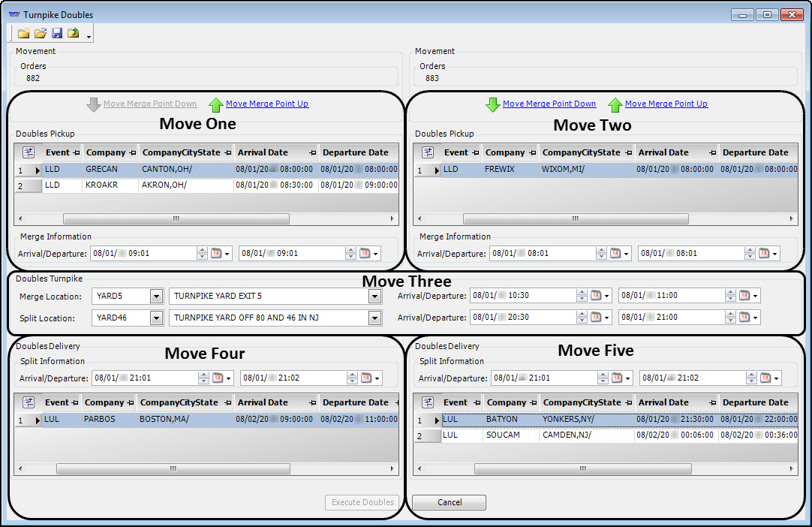Screen dimensions: 812x527
Task: Click Move Five table horizontal scrollbar
Action: [582, 468]
